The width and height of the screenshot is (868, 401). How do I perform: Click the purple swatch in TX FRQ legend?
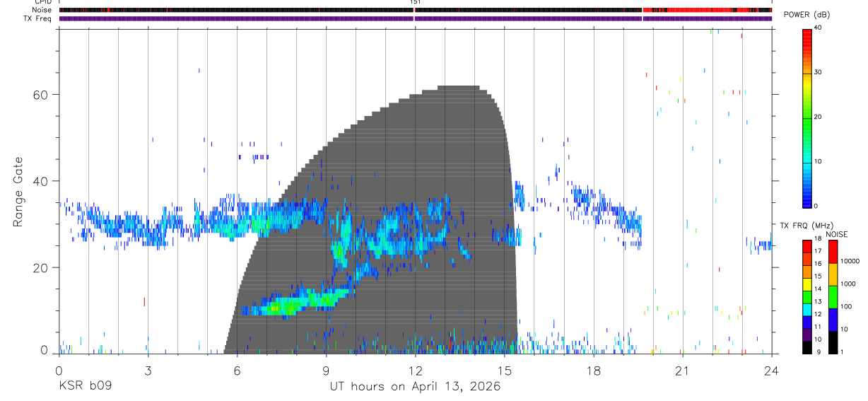coord(807,335)
